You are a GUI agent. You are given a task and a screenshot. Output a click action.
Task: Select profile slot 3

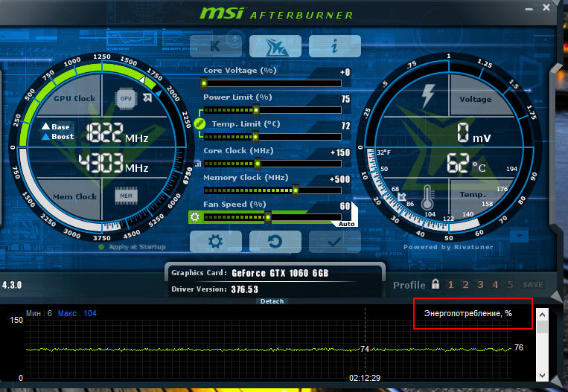tap(480, 284)
